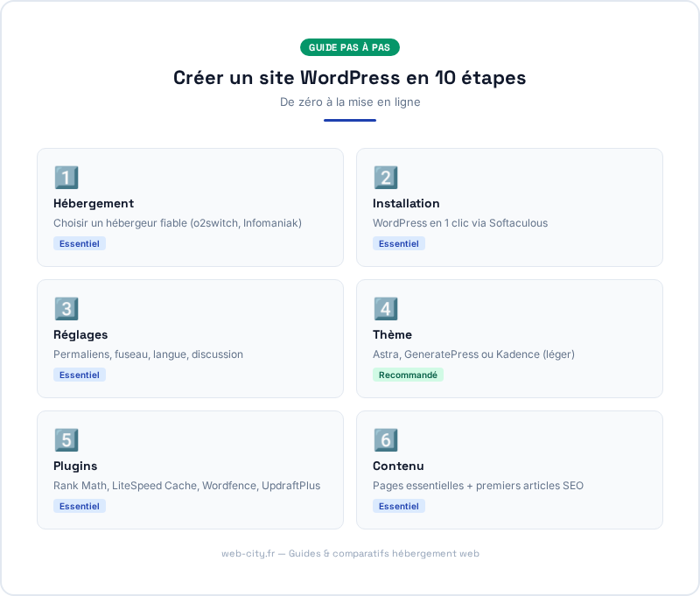The height and width of the screenshot is (596, 700).
Task: Toggle the Essentiel badge on the Hébergement card
Action: point(80,243)
